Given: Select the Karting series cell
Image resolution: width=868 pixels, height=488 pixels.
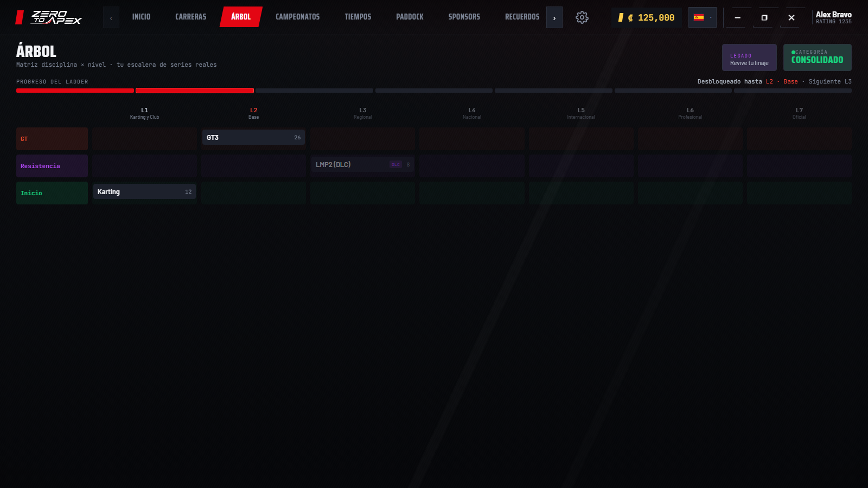Looking at the screenshot, I should click(x=144, y=192).
